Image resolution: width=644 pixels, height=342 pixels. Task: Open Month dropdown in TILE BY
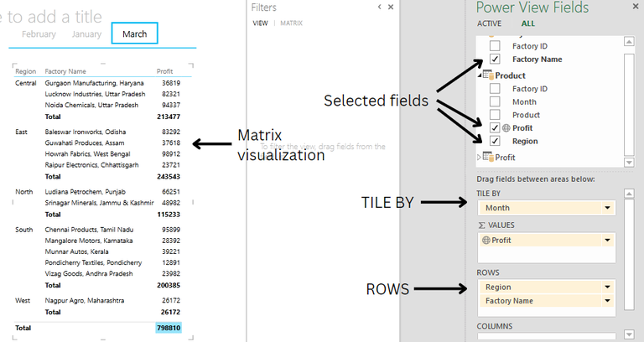[607, 208]
